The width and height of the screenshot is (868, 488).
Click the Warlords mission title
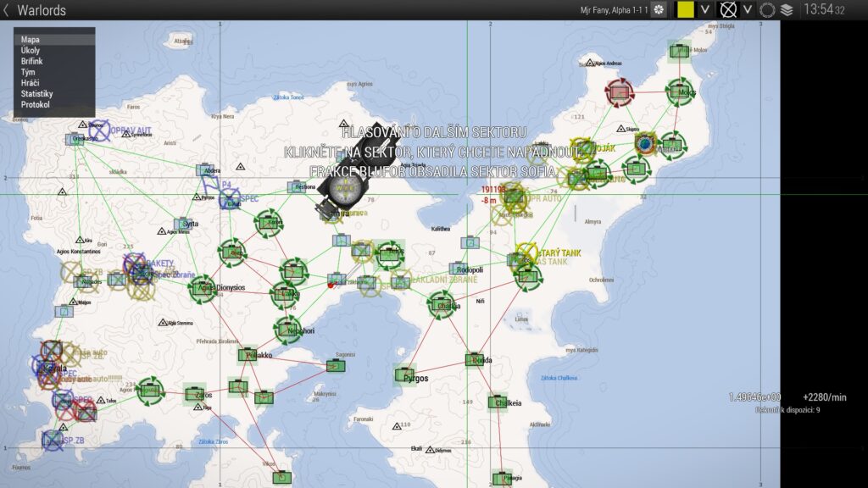pos(42,10)
